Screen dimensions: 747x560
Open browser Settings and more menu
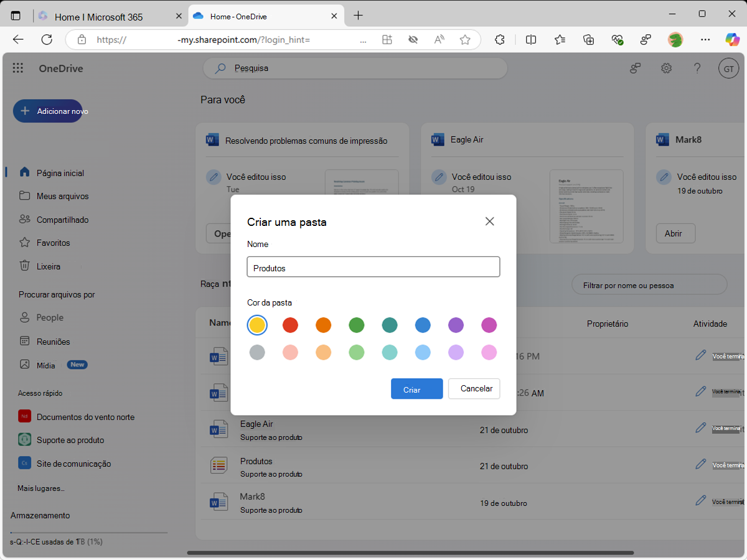[x=705, y=39]
